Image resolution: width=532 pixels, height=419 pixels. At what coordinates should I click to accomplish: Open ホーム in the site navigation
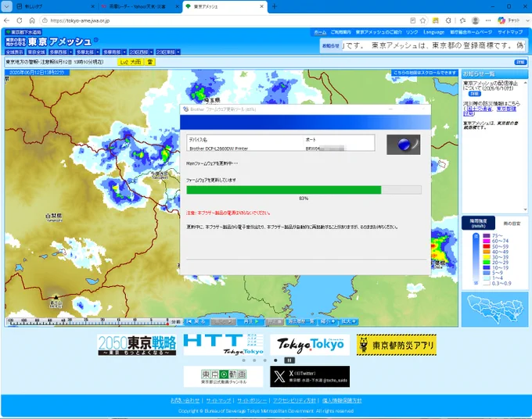tap(320, 32)
